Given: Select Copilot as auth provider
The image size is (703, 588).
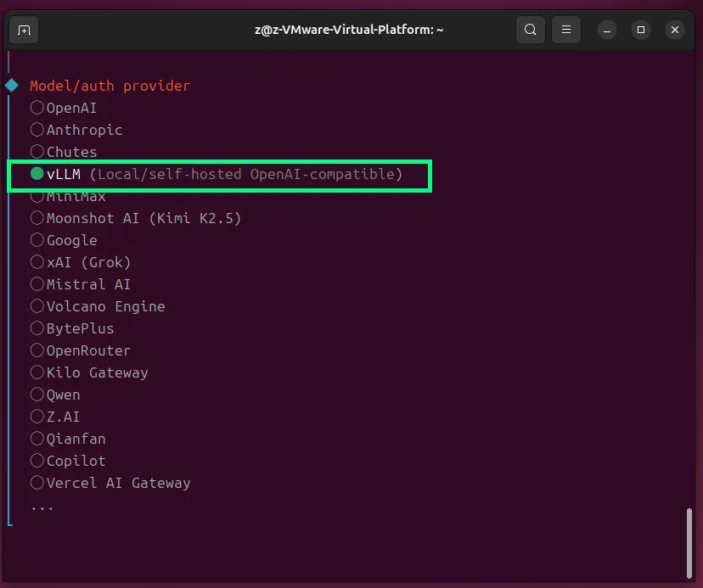Looking at the screenshot, I should [37, 461].
